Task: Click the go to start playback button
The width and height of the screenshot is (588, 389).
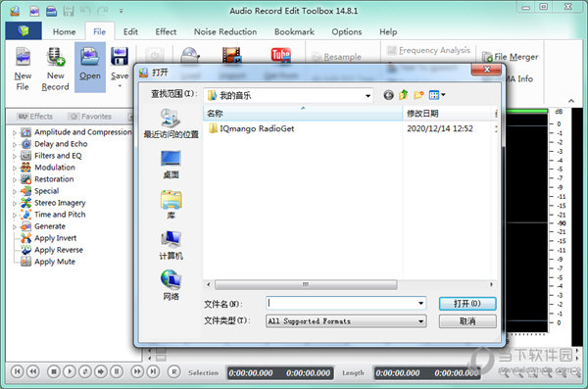Action: (x=17, y=371)
